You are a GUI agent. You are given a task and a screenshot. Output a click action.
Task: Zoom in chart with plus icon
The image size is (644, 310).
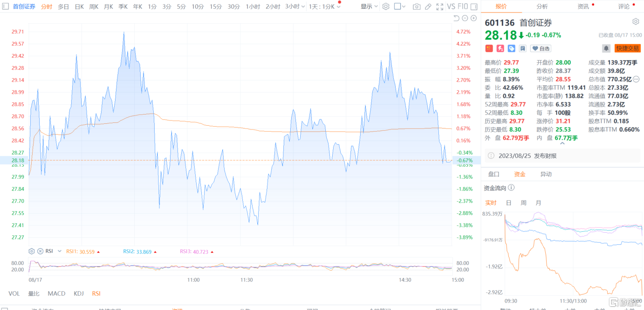[473, 18]
